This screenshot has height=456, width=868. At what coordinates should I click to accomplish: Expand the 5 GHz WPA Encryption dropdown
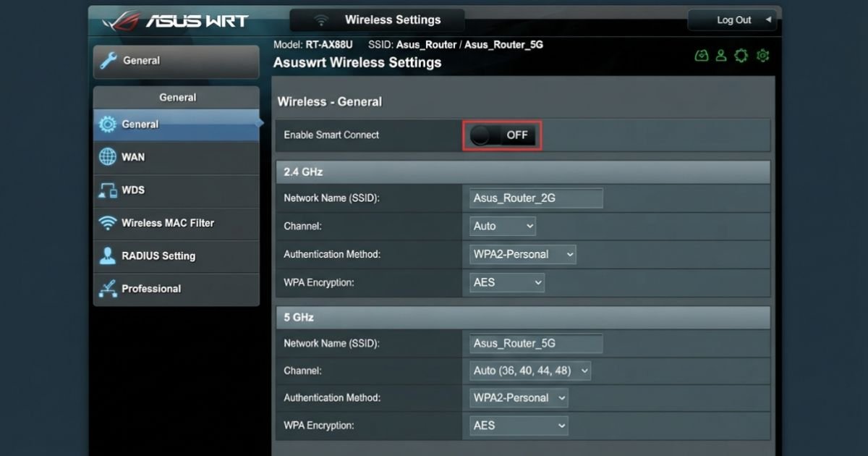tap(519, 426)
